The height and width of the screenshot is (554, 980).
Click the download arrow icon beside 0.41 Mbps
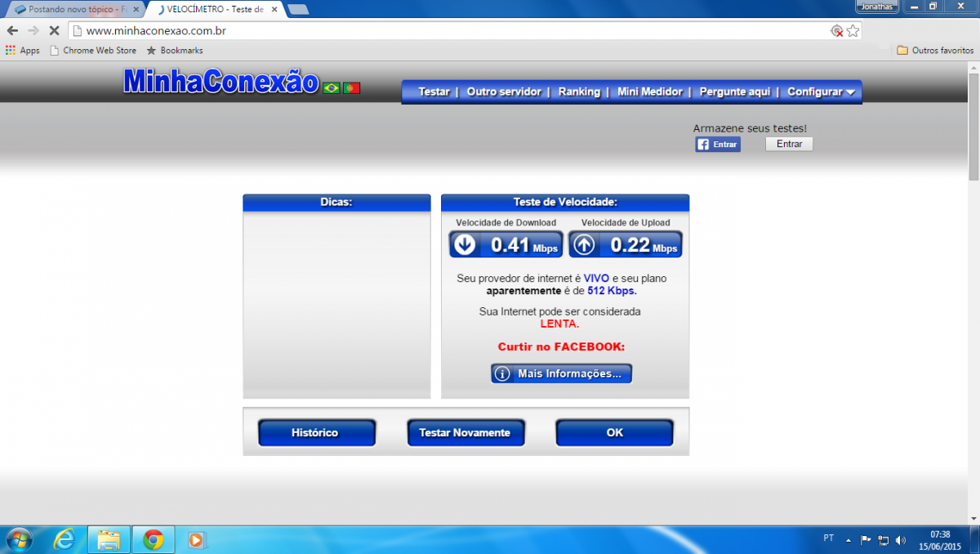tap(465, 244)
